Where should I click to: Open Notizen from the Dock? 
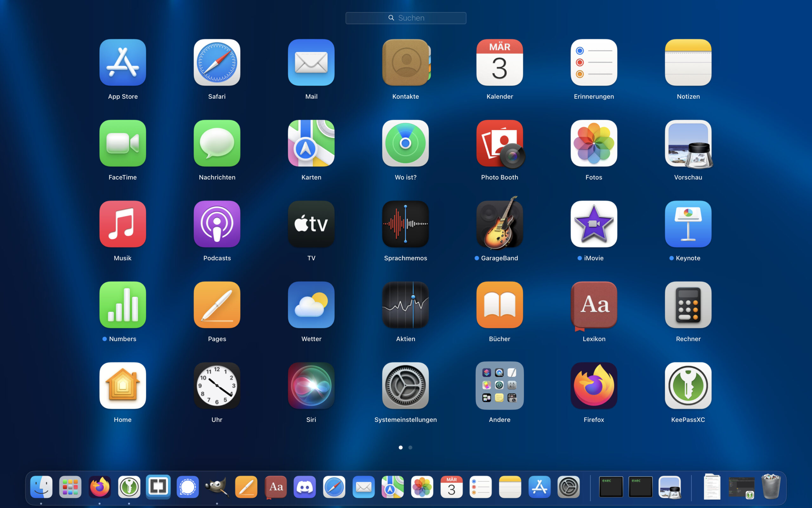[x=510, y=487]
